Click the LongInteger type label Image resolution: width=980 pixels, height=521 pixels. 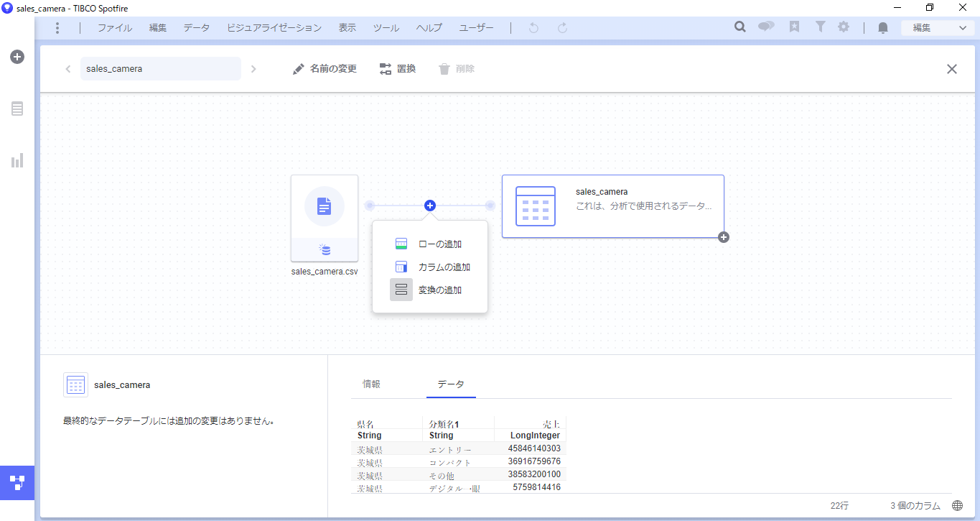[536, 435]
